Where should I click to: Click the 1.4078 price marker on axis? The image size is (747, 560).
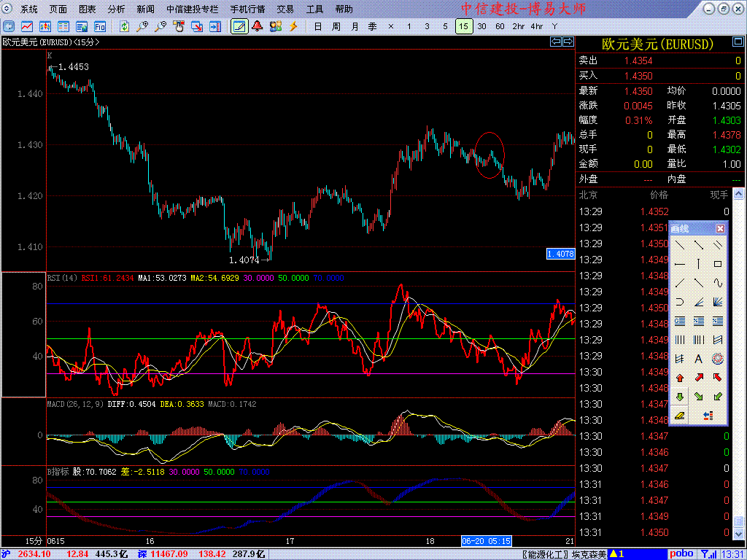tap(560, 254)
